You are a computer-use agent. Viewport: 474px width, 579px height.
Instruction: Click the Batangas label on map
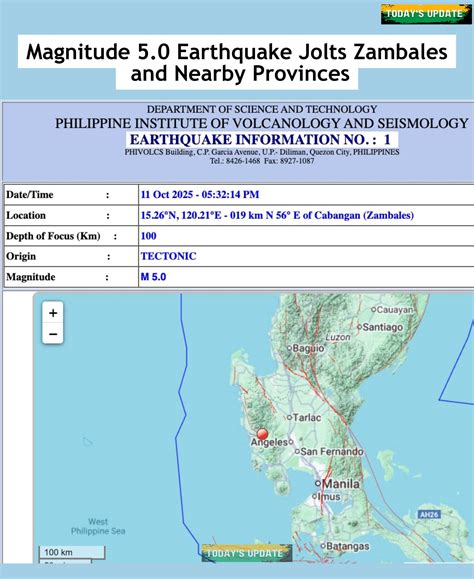(348, 546)
